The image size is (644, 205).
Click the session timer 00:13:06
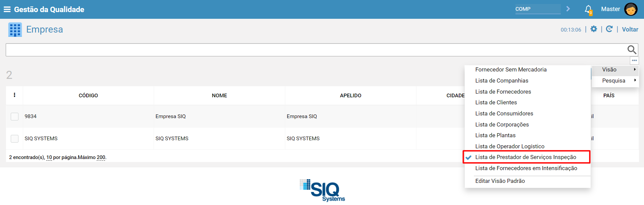pyautogui.click(x=571, y=30)
